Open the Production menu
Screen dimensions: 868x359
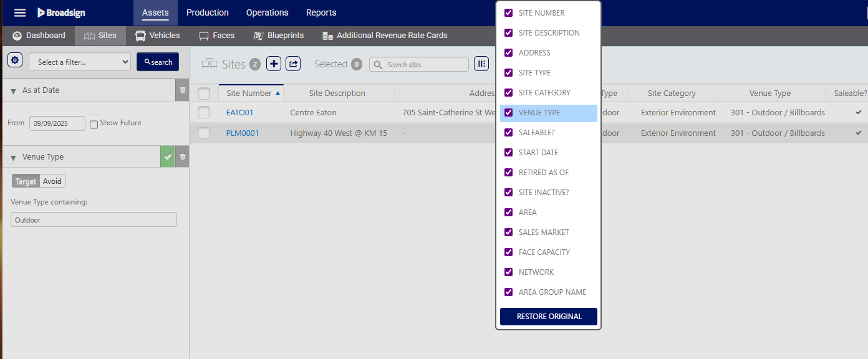pos(207,12)
